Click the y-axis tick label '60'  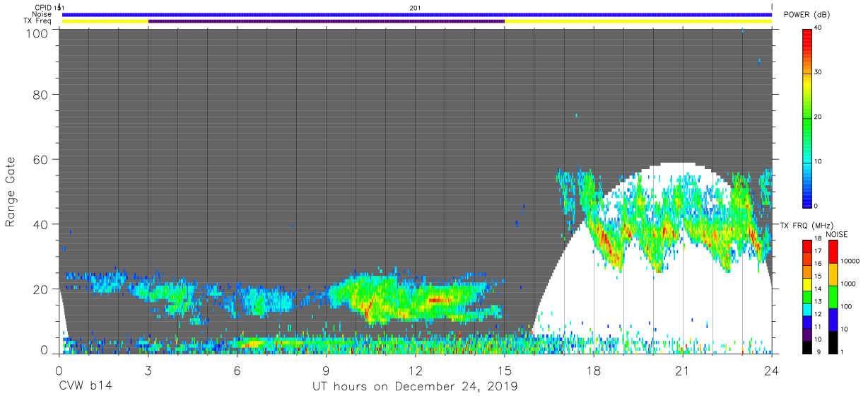click(x=42, y=159)
